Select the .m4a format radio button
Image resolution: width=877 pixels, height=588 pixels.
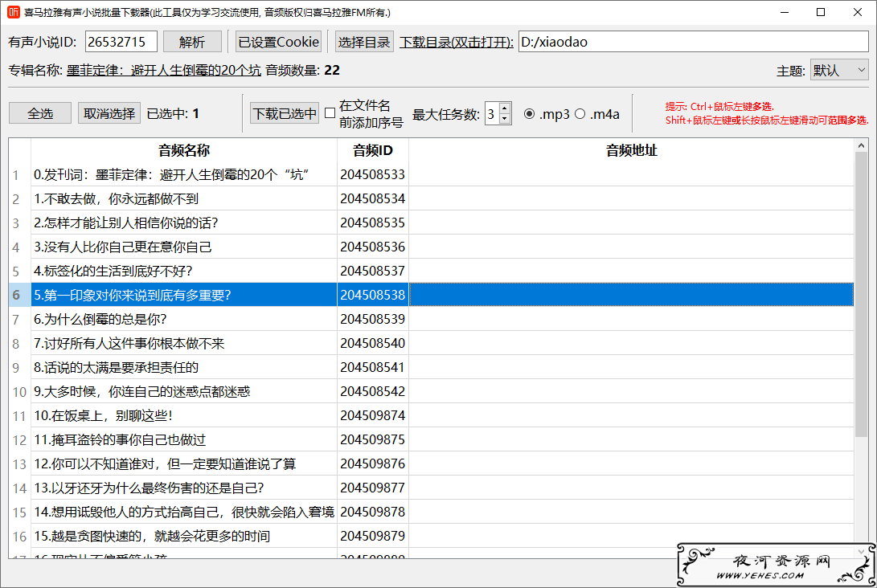pyautogui.click(x=580, y=114)
